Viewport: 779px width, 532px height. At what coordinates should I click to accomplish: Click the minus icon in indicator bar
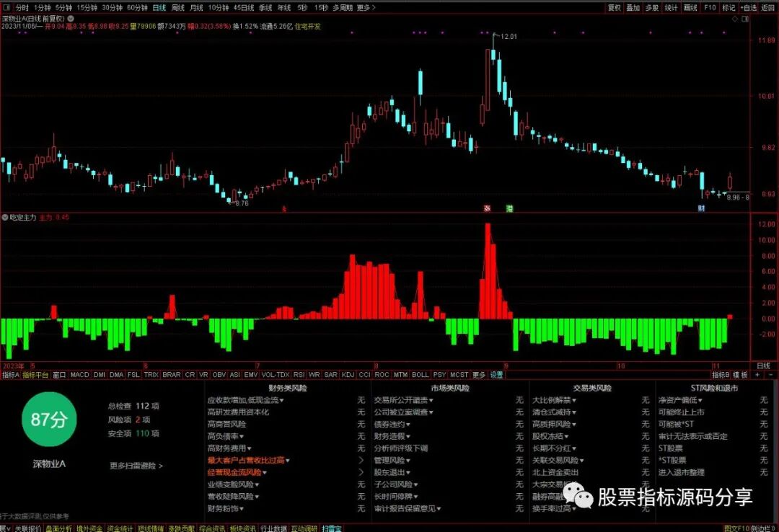(770, 375)
